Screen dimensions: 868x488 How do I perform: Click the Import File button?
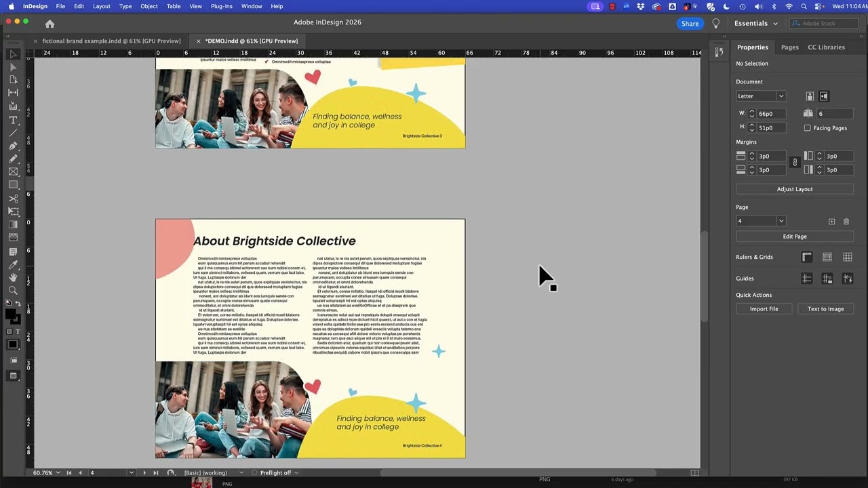tap(764, 309)
